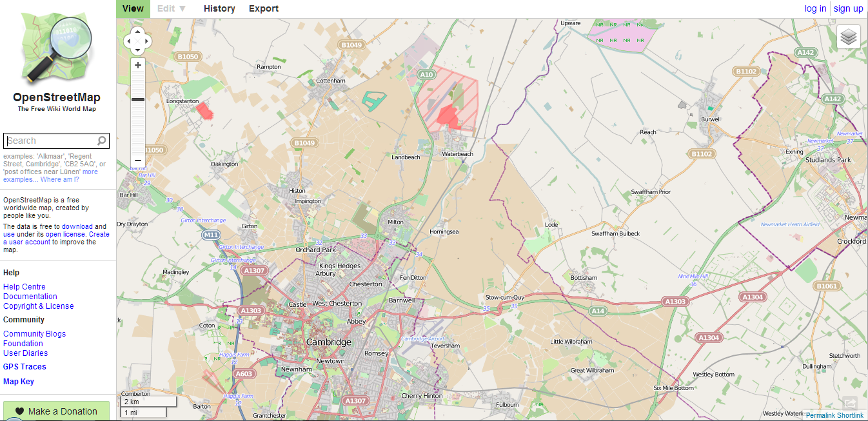This screenshot has width=868, height=421.
Task: Click the Cambridge Airport label
Action: pyautogui.click(x=423, y=338)
